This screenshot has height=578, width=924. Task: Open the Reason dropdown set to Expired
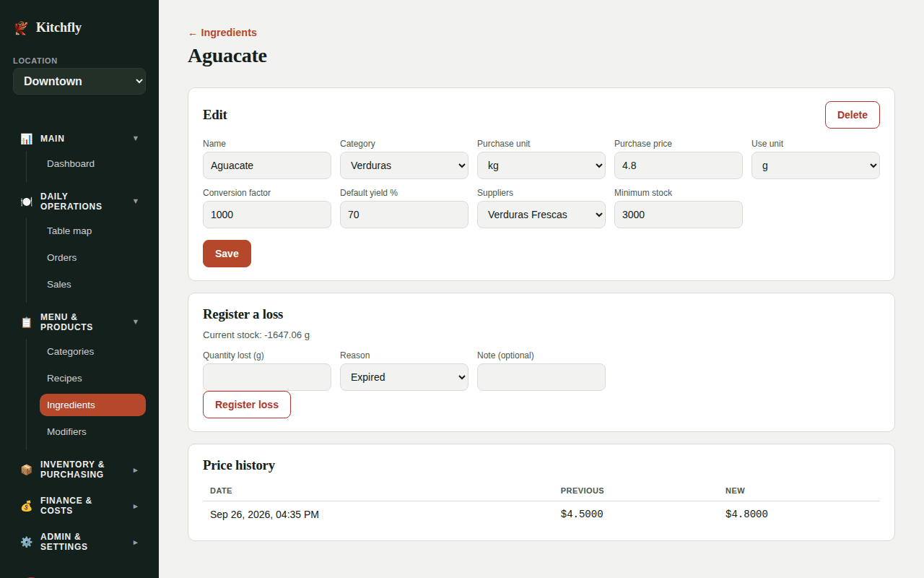(x=404, y=377)
